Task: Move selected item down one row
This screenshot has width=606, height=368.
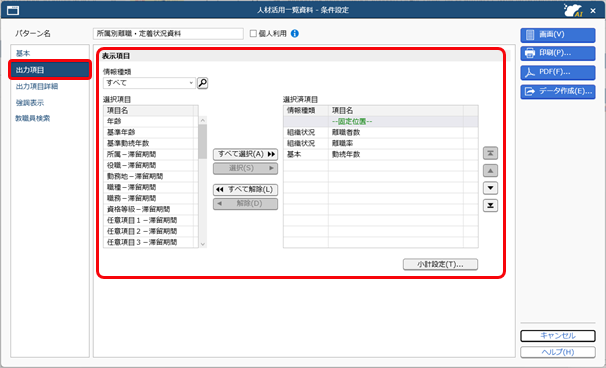Action: point(490,188)
